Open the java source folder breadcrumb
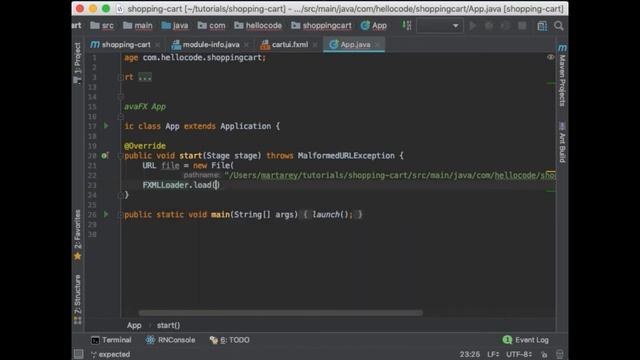This screenshot has height=360, width=640. click(x=175, y=25)
